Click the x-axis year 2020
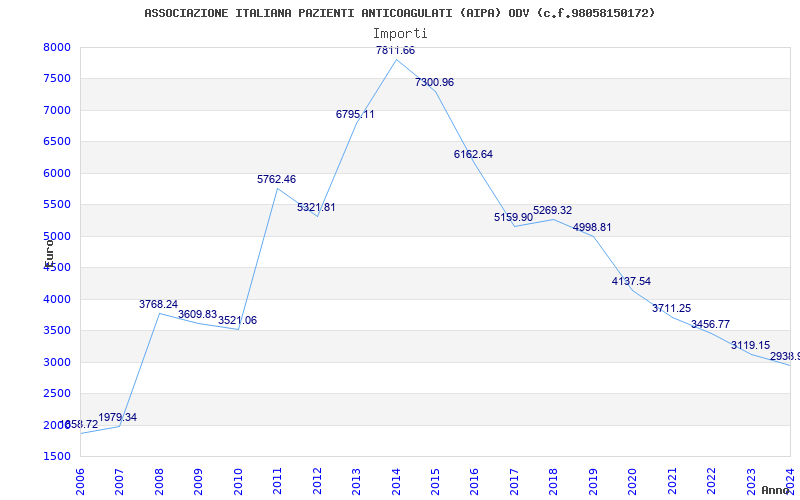Image resolution: width=800 pixels, height=500 pixels. (x=632, y=481)
